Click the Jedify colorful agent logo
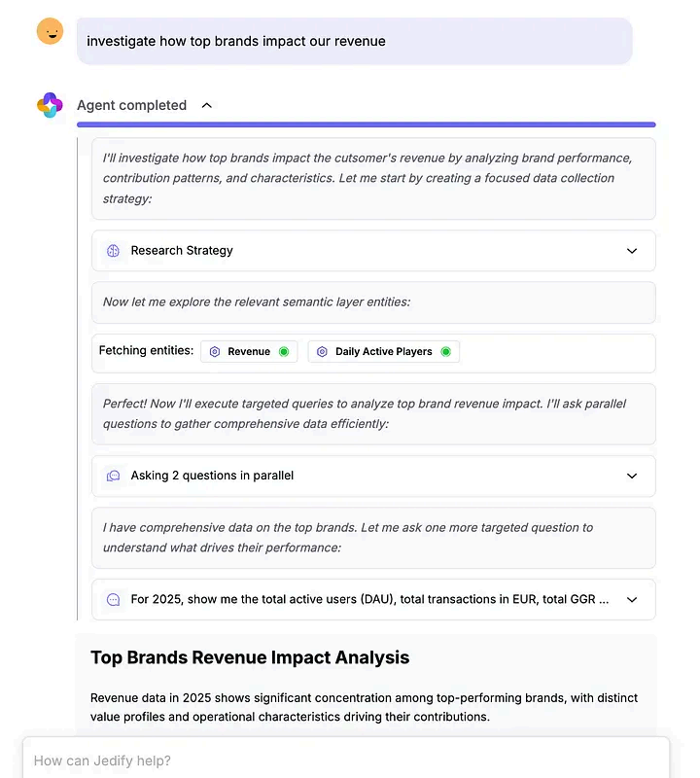This screenshot has width=700, height=778. coord(50,105)
